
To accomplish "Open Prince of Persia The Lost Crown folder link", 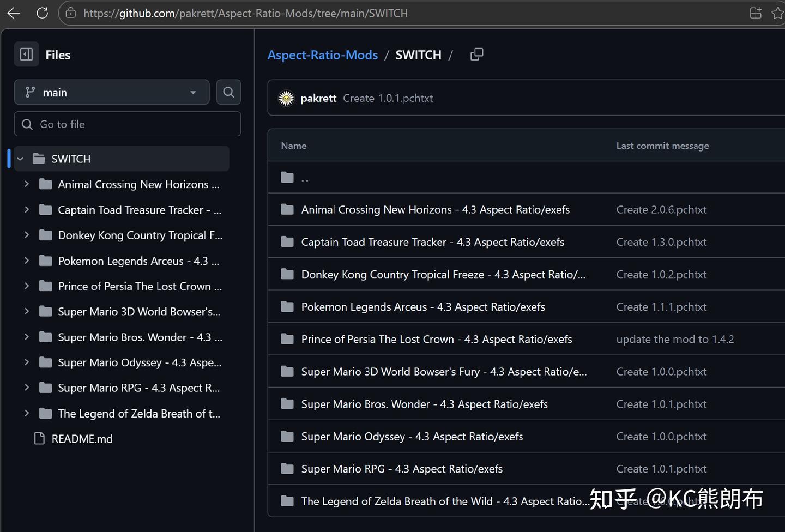I will tap(437, 339).
